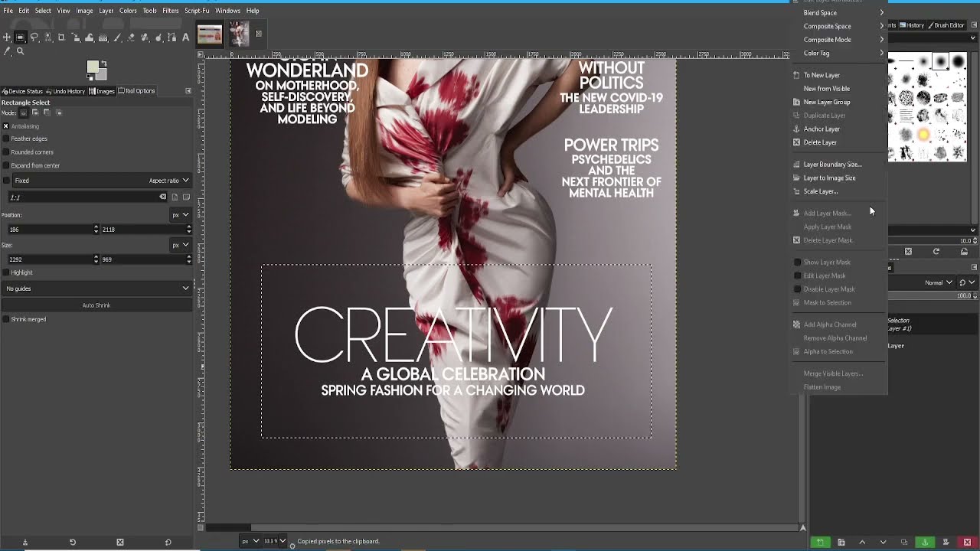The height and width of the screenshot is (551, 980).
Task: Click the Auto Shrink button
Action: (x=96, y=305)
